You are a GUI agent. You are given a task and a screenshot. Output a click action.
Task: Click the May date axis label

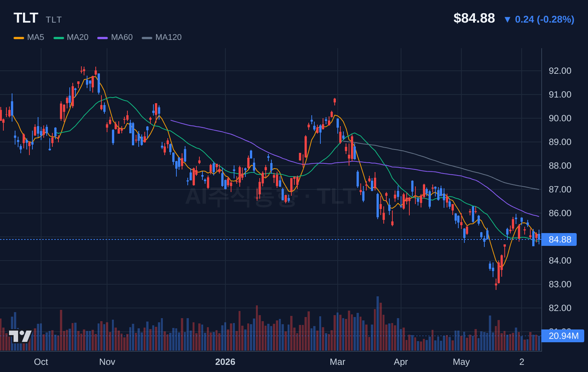point(461,362)
